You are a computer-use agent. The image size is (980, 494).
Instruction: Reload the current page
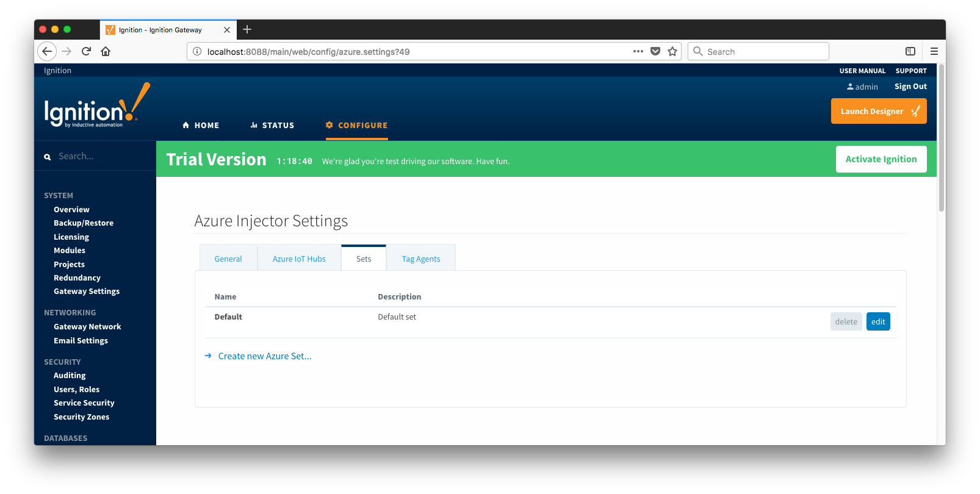86,51
